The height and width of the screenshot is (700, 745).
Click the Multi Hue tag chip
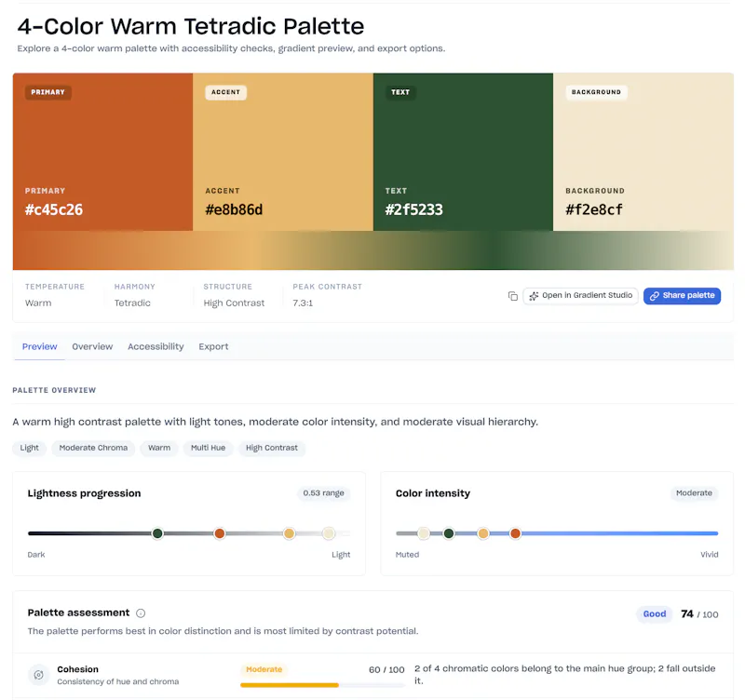[x=208, y=448]
